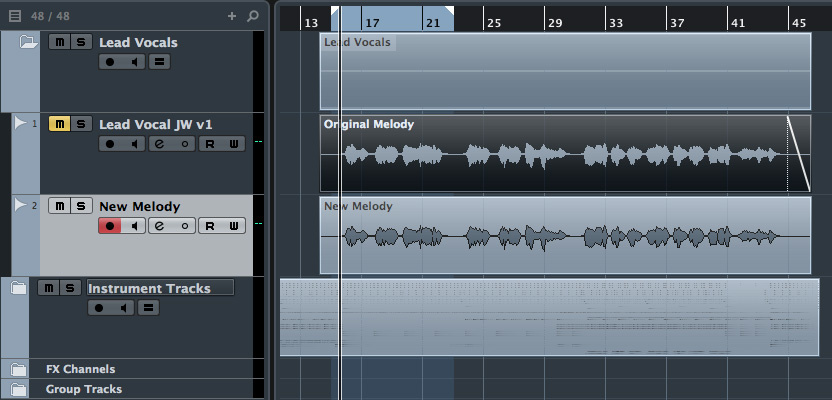The height and width of the screenshot is (400, 832).
Task: Select the New Melody track name
Action: (140, 206)
